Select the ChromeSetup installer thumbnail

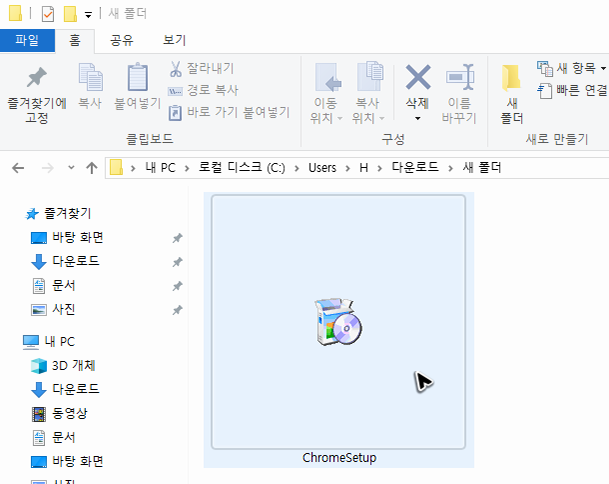338,322
